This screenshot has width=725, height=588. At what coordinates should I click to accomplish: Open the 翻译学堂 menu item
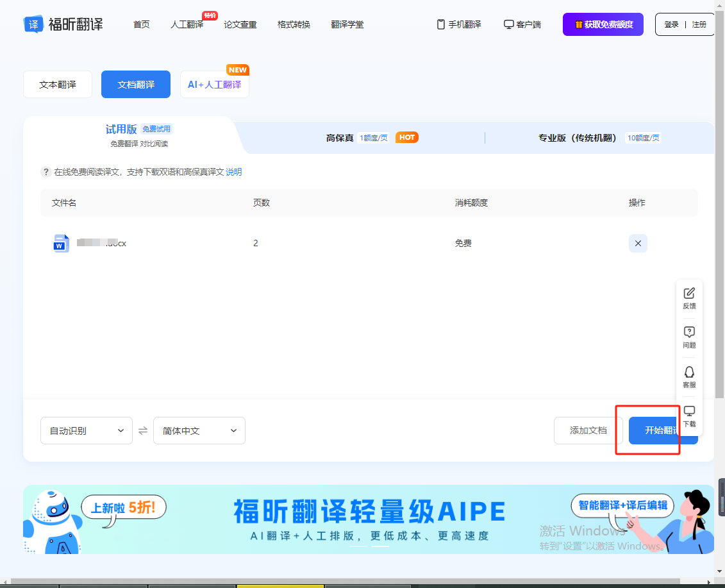pos(347,24)
